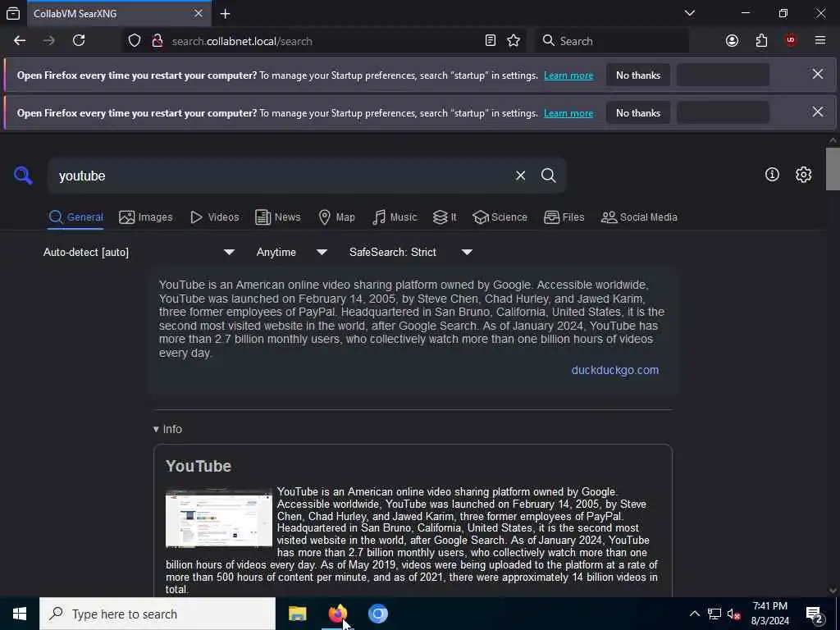Switch to the It tab
The image size is (840, 630).
(x=445, y=217)
